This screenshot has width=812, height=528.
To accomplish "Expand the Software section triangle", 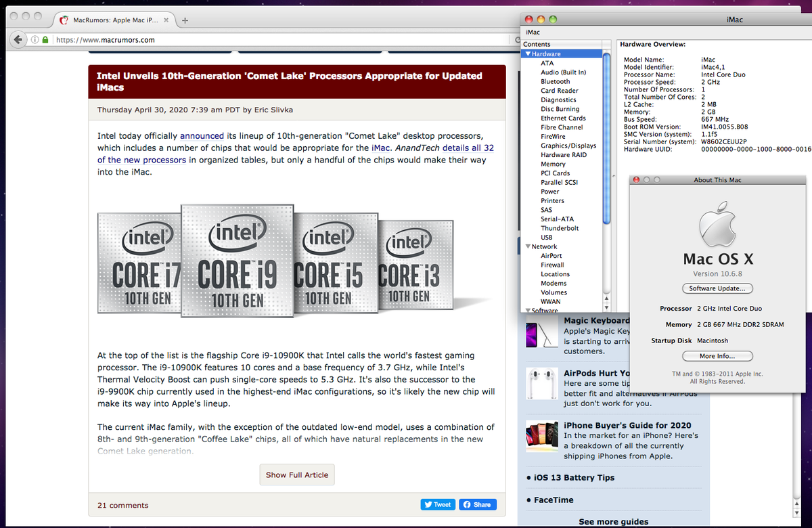I will point(528,311).
